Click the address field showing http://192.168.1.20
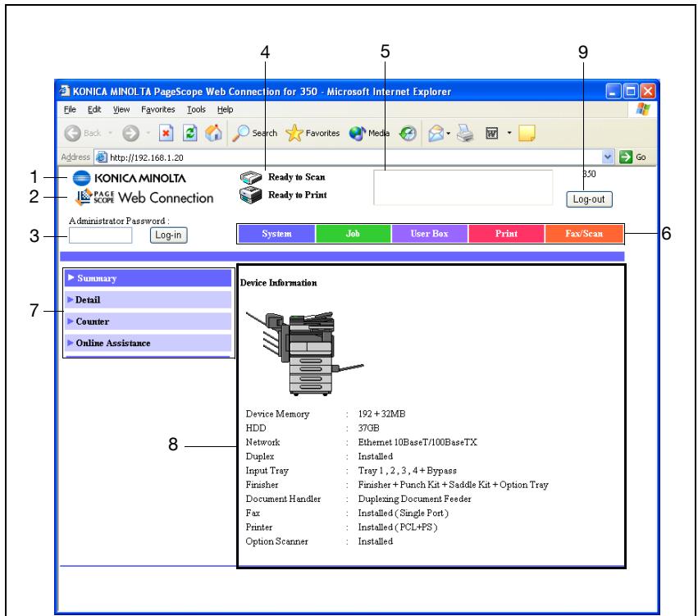The width and height of the screenshot is (698, 616). [354, 157]
